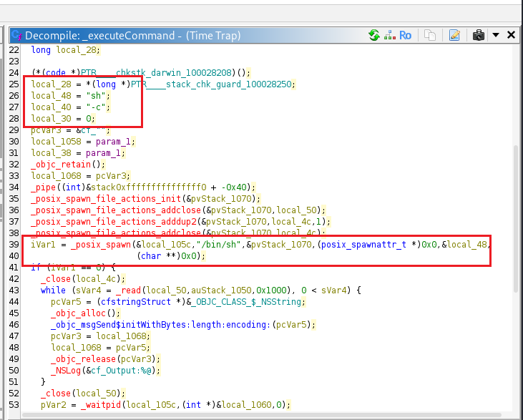Click the Copy icon in toolbar
This screenshot has height=420, width=523.
pyautogui.click(x=430, y=35)
